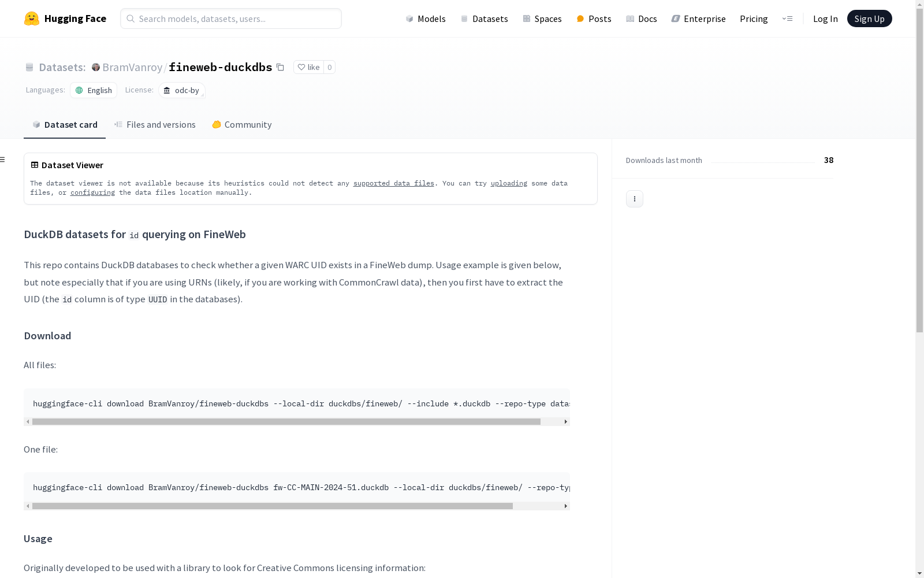924x578 pixels.
Task: Click the scrollbar of the All files code block
Action: (x=286, y=422)
